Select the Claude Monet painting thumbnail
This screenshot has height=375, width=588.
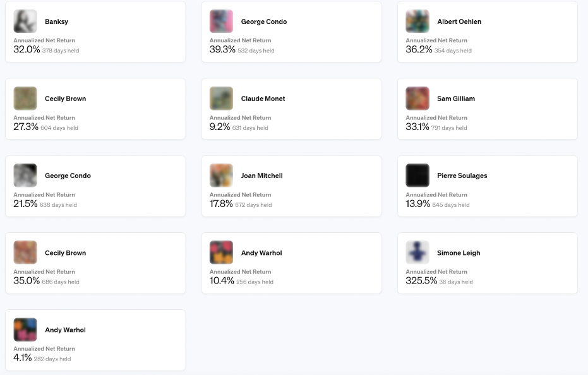tap(221, 98)
